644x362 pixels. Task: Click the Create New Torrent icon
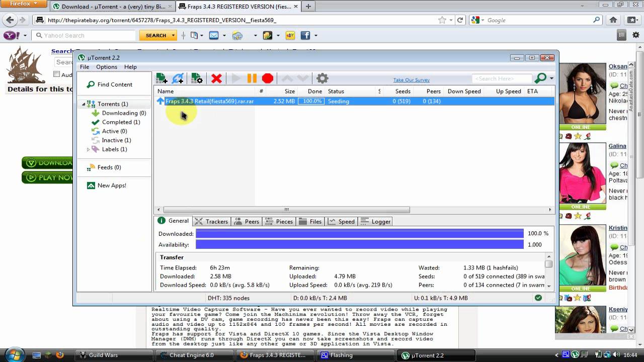[x=197, y=78]
